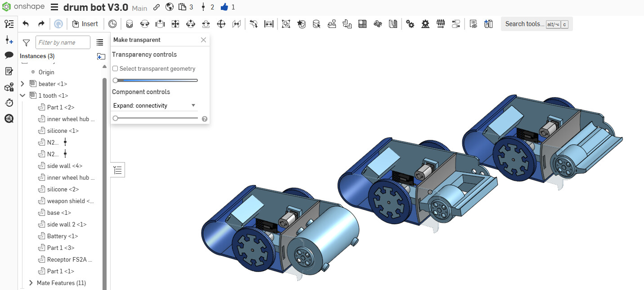Select the gear relation tool icon

[410, 24]
